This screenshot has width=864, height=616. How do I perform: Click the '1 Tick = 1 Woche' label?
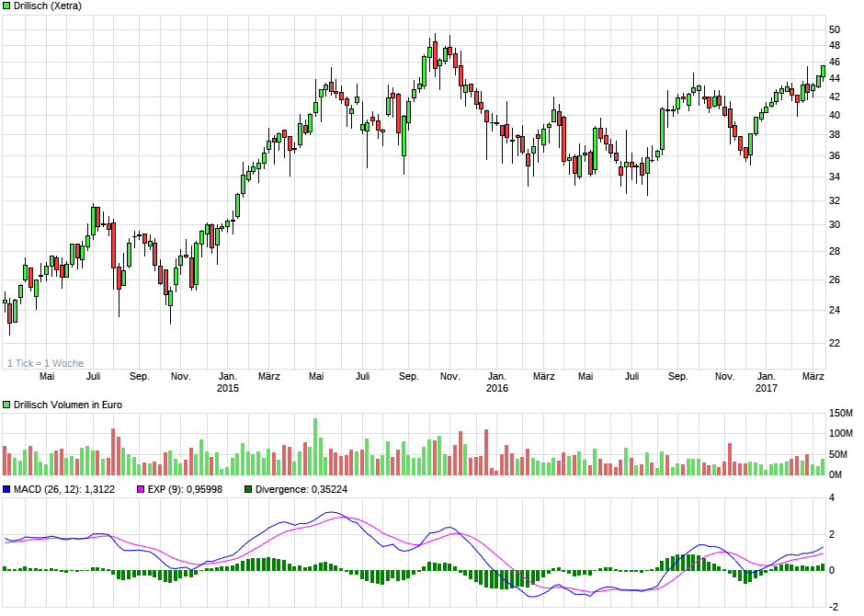[x=46, y=363]
